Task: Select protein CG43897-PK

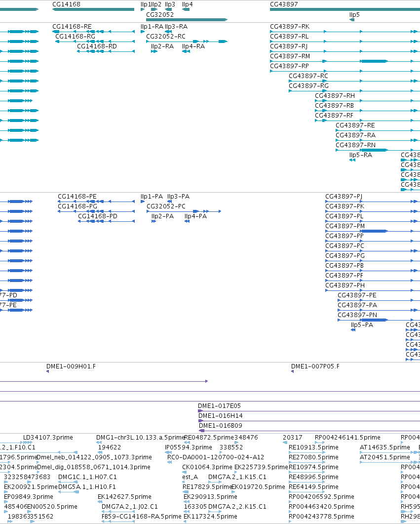Action: point(345,206)
